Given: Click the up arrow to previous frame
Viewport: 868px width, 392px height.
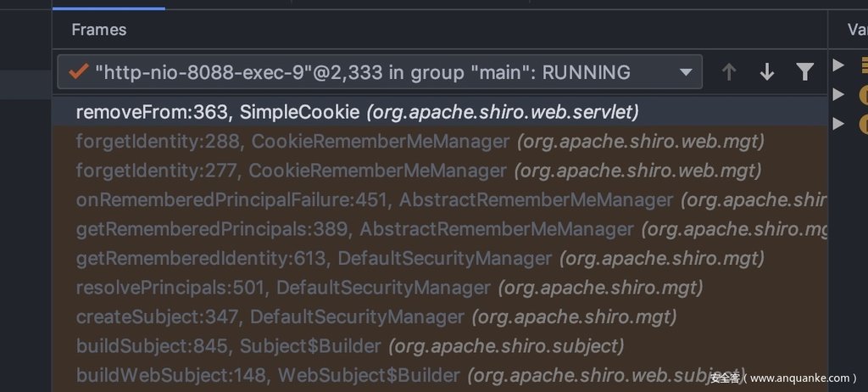Looking at the screenshot, I should (x=729, y=72).
